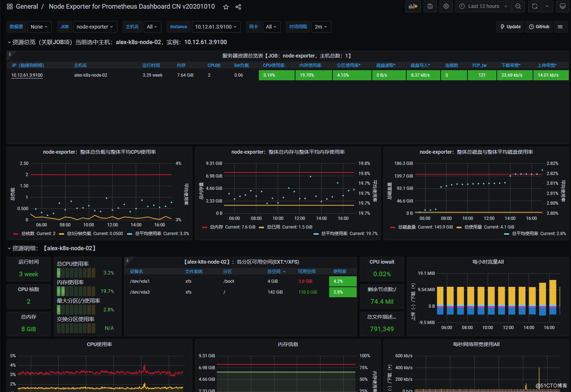Sort table by 运行时间 column
571x392 pixels.
[x=151, y=65]
